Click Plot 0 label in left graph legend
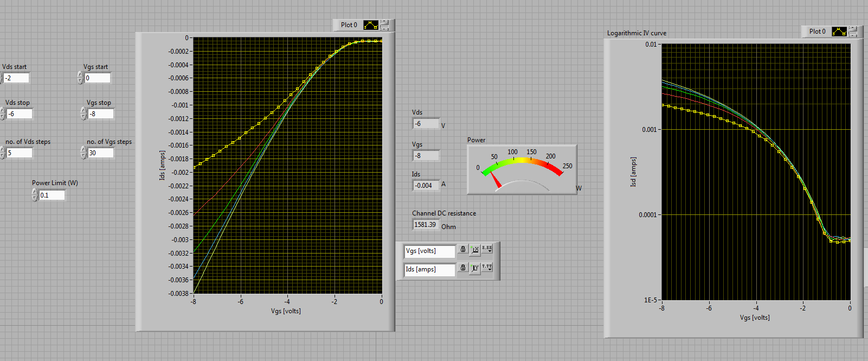 [x=349, y=25]
